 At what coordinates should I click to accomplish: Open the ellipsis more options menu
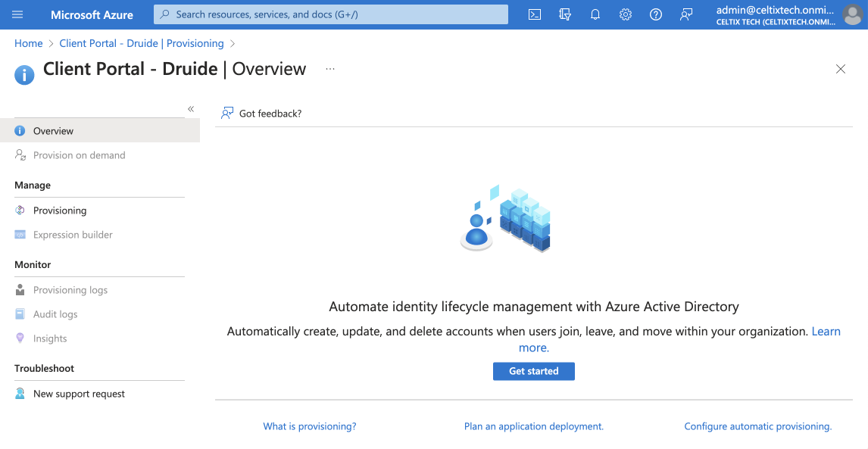[330, 69]
